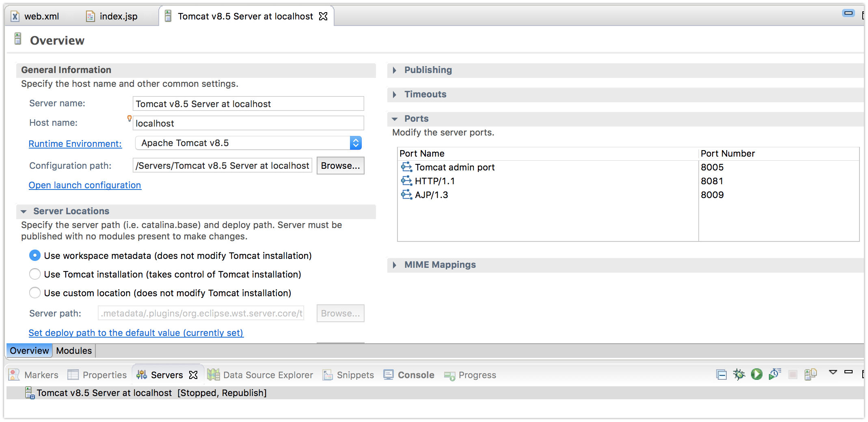
Task: Select Use custom location radio option
Action: coord(35,293)
